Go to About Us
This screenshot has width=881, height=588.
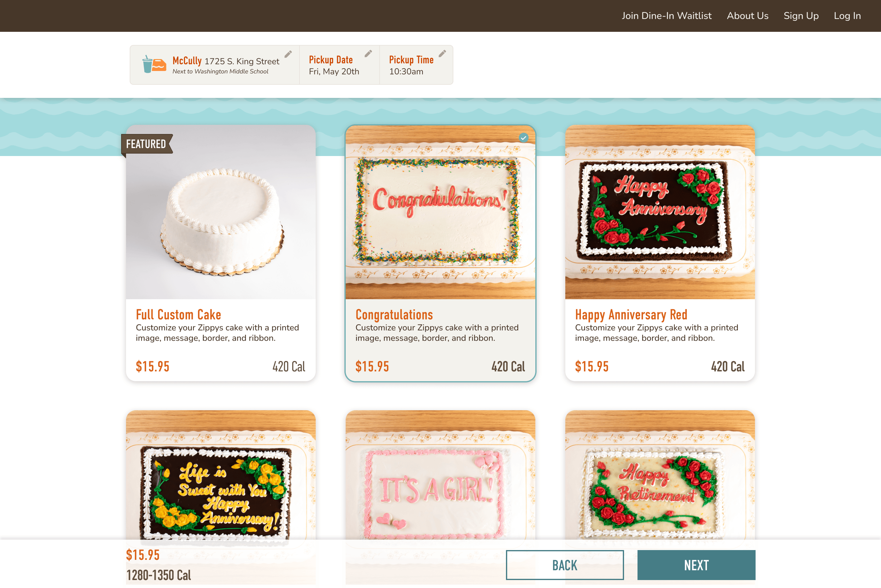[x=748, y=16]
